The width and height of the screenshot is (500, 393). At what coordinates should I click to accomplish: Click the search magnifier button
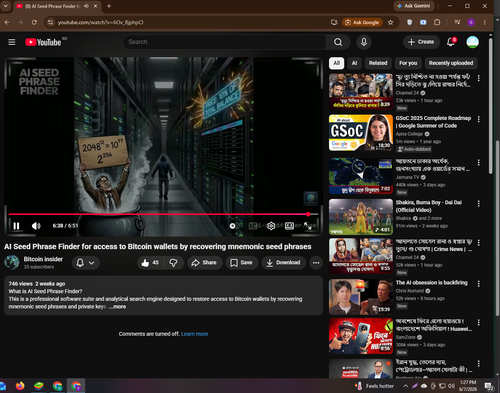(x=338, y=42)
